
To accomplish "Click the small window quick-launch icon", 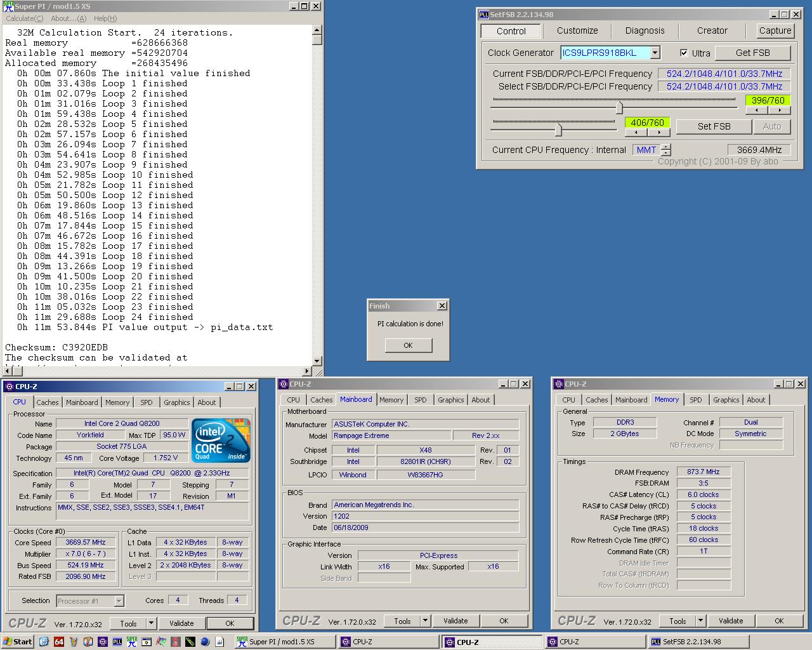I will tap(147, 642).
